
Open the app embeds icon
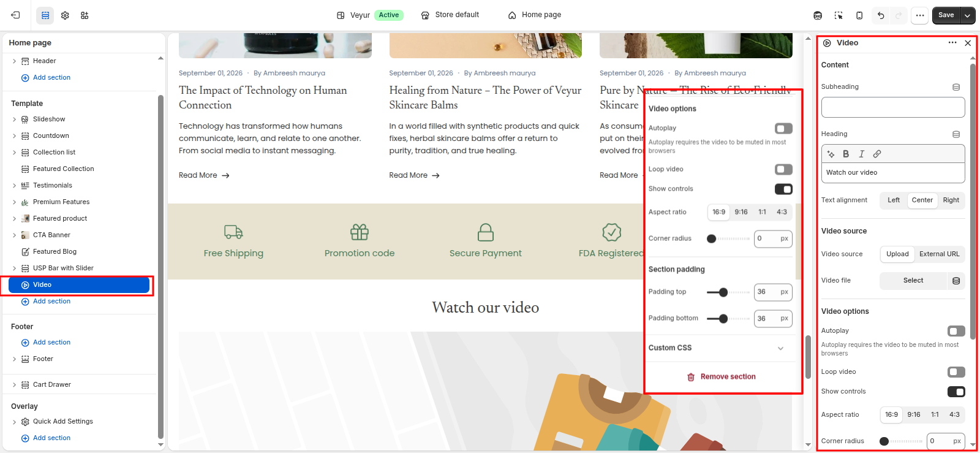tap(85, 15)
